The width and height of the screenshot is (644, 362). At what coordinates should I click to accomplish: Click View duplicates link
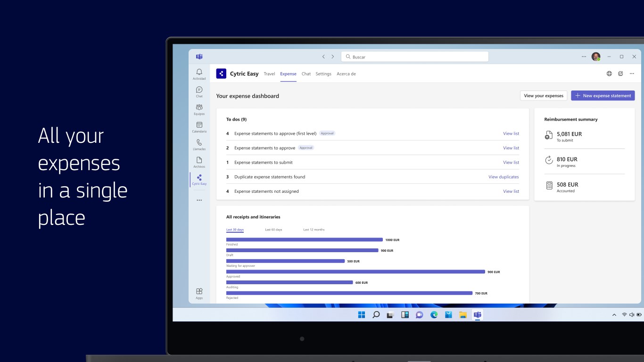504,177
